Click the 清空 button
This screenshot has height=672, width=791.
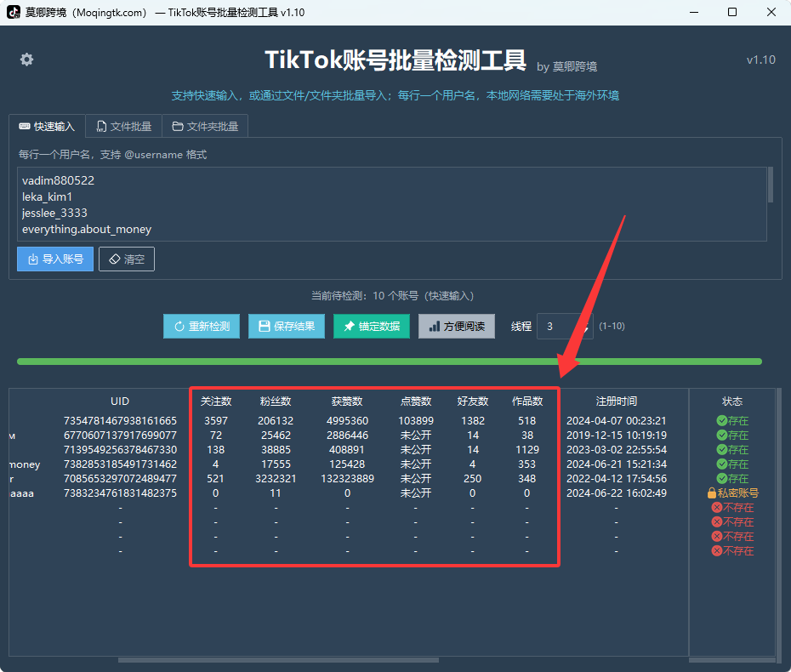click(127, 259)
